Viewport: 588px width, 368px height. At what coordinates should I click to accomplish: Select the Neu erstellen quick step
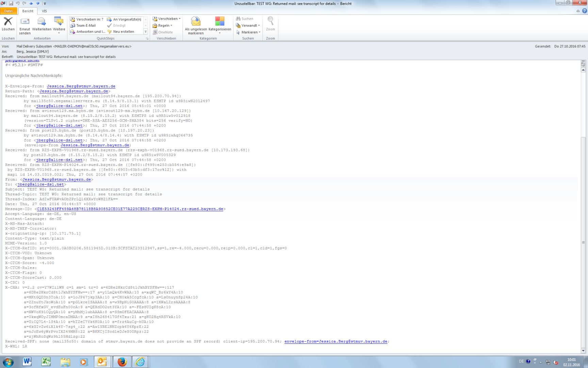click(121, 32)
